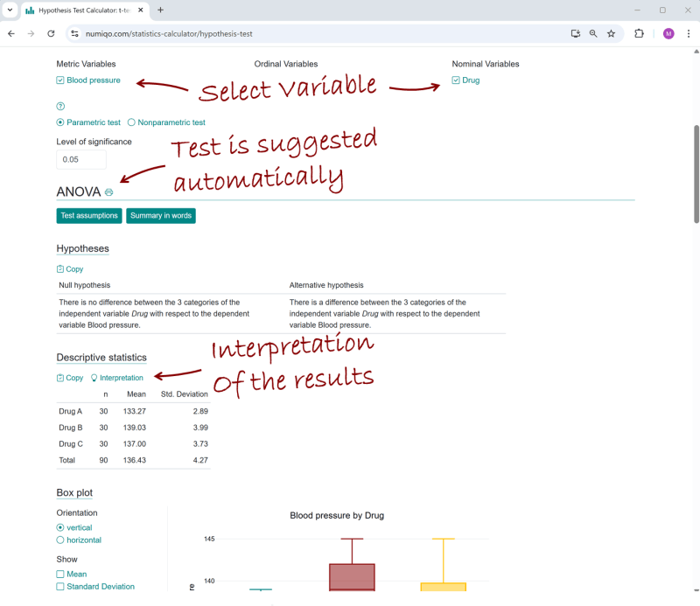Open the user profile avatar
700x606 pixels.
point(668,33)
